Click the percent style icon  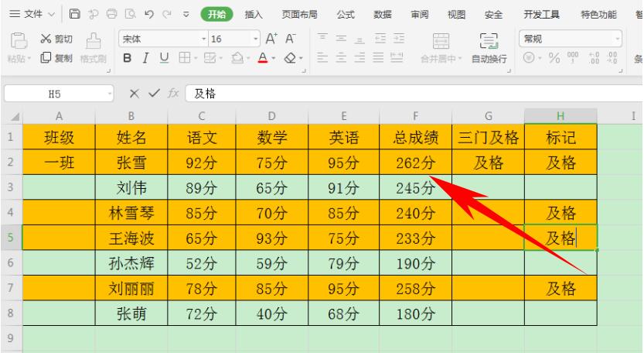tap(554, 57)
